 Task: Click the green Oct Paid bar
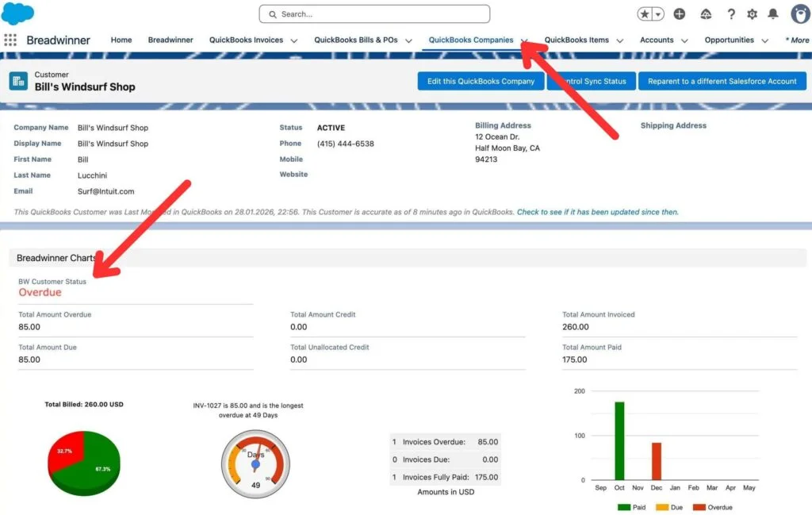pyautogui.click(x=619, y=440)
